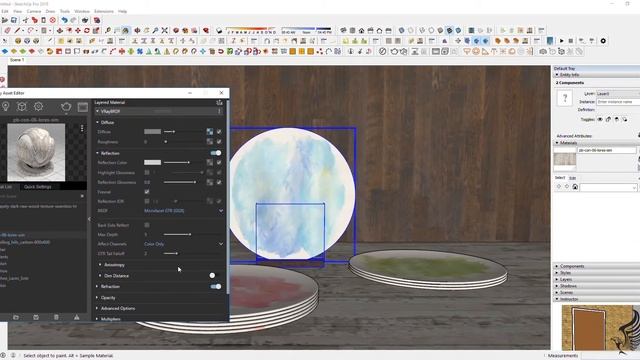Viewport: 640px width, 360px height.
Task: Open the Camera menu
Action: 33,11
